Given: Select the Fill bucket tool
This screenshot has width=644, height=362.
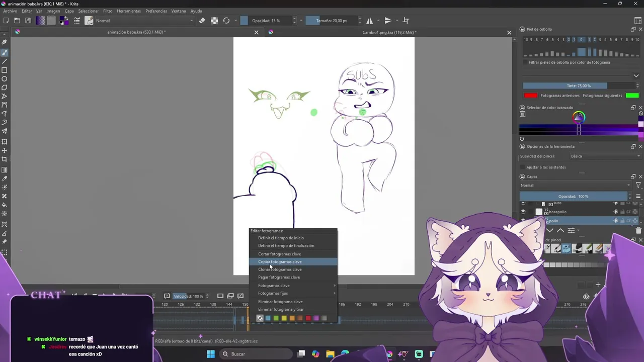Looking at the screenshot, I should [x=5, y=205].
